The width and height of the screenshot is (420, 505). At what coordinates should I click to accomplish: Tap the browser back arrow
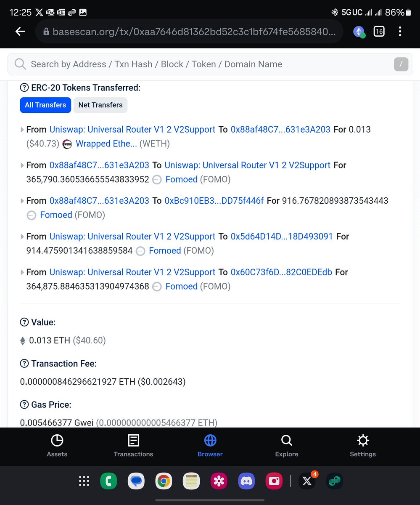tap(20, 32)
